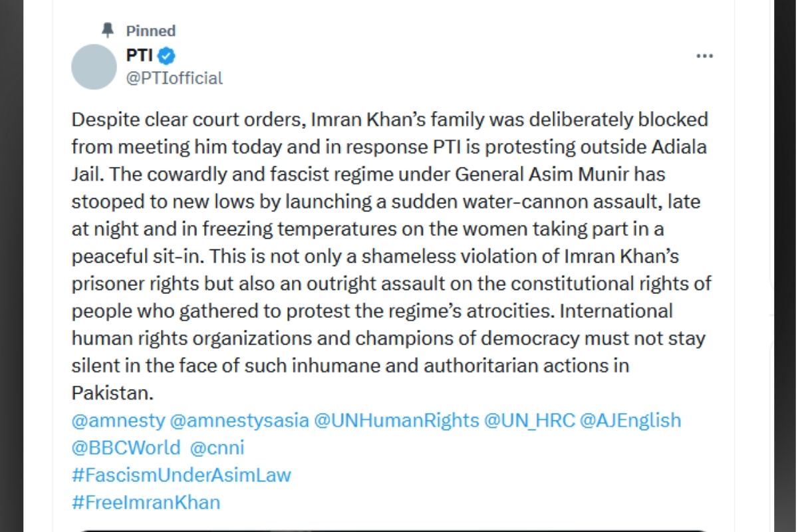Viewport: 798px width, 532px height.
Task: Open the PTI display name link
Action: [139, 56]
